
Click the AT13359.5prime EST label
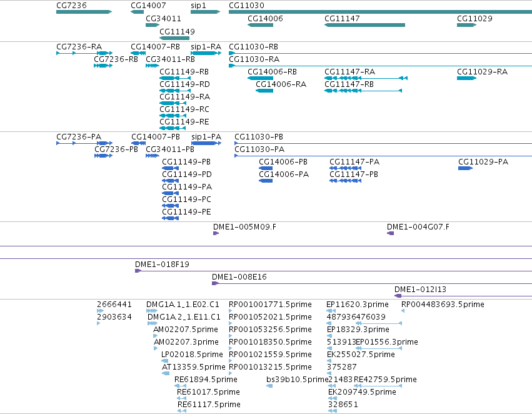pyautogui.click(x=193, y=367)
